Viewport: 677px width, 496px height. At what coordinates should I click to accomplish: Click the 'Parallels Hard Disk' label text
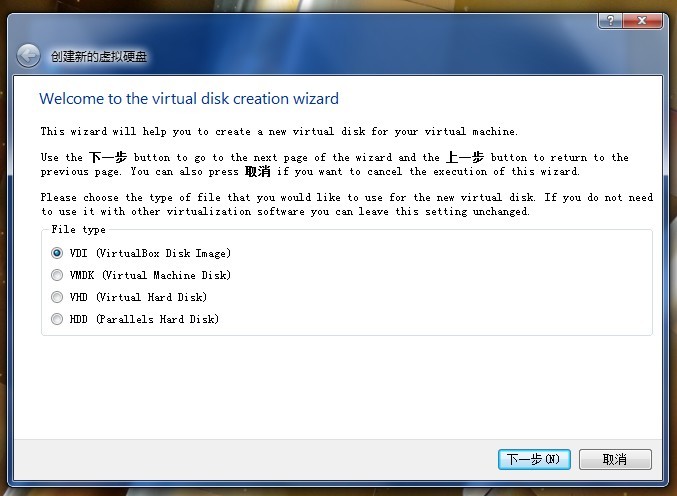[x=157, y=319]
